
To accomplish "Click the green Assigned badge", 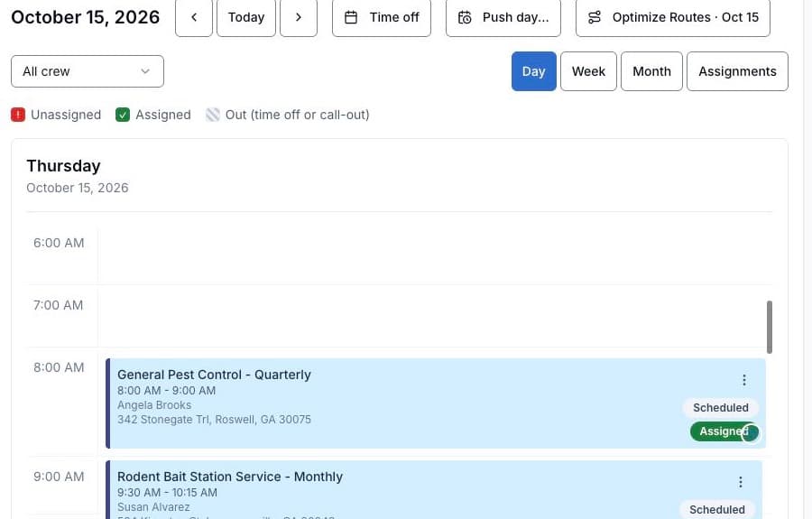I will tap(724, 431).
